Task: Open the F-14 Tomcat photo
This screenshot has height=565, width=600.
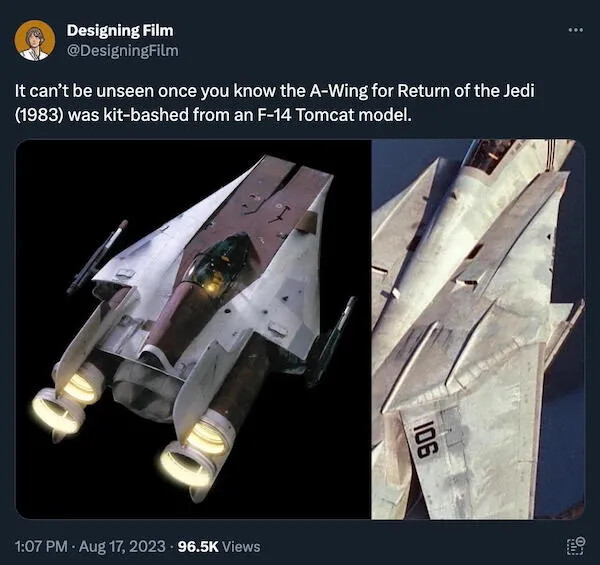Action: point(478,329)
